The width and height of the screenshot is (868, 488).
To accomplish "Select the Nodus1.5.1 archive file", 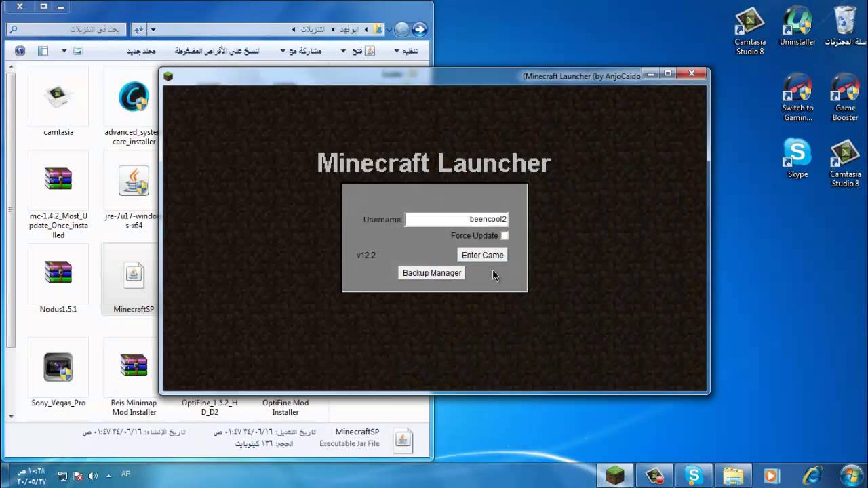I will point(58,279).
